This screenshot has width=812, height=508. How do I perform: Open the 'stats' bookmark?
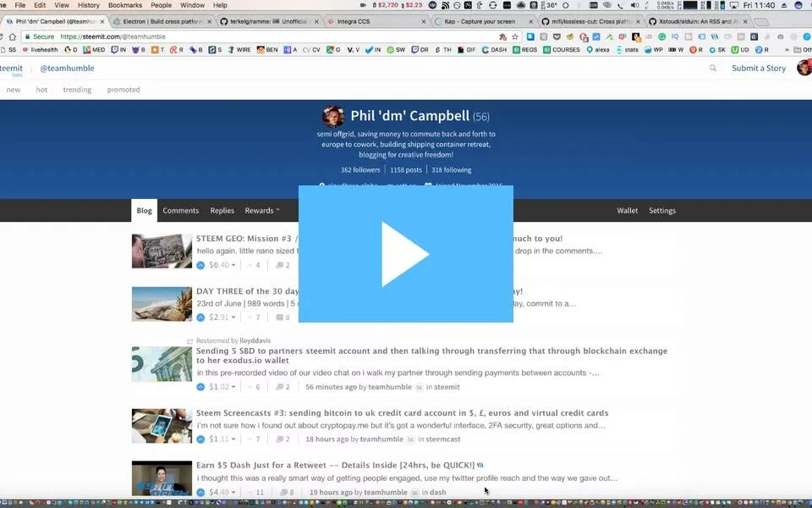coord(627,50)
